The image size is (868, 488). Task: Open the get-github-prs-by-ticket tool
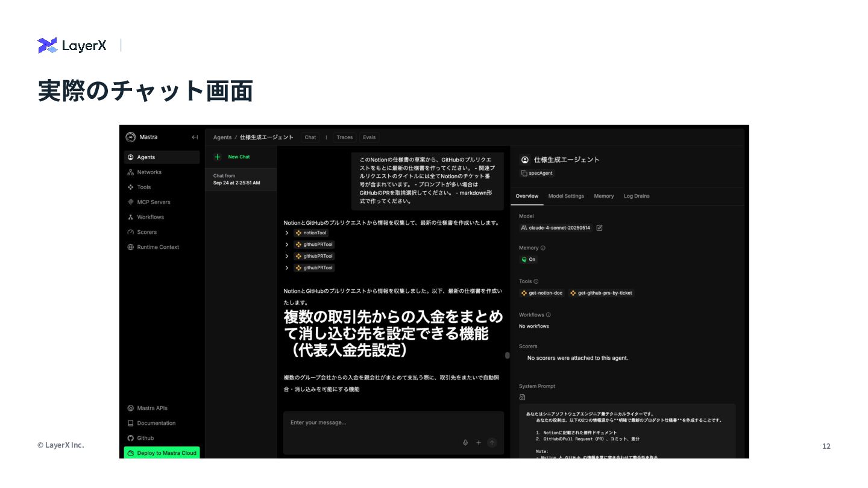(x=601, y=293)
